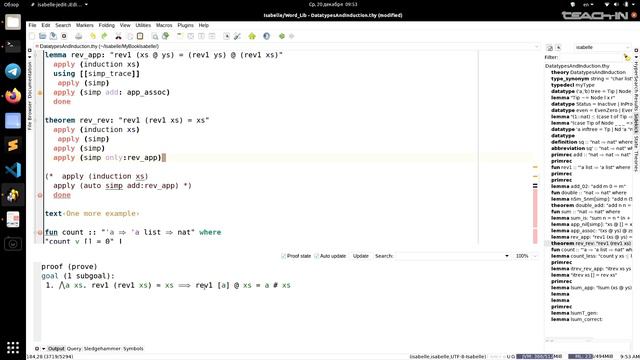
Task: Open the Markers menu
Action: pos(84,25)
